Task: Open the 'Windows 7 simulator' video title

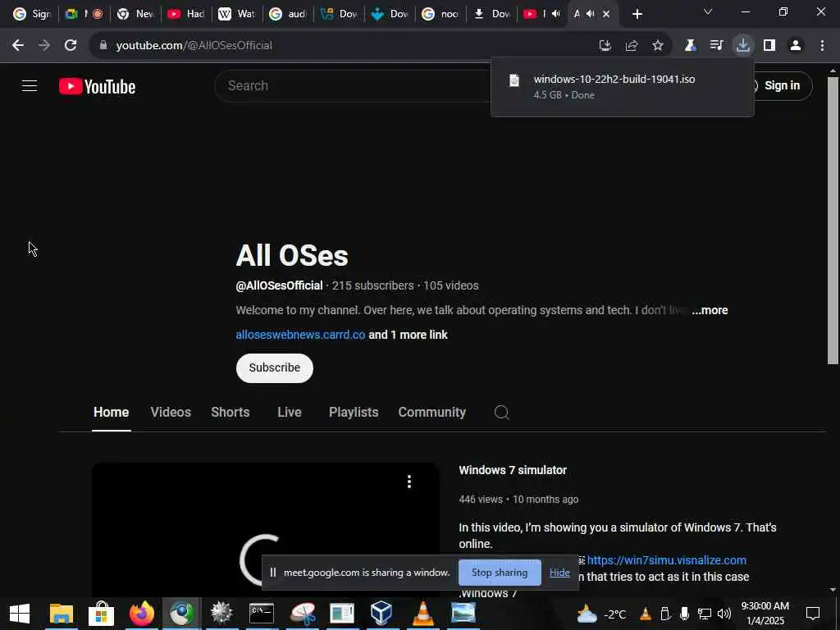Action: [x=513, y=470]
